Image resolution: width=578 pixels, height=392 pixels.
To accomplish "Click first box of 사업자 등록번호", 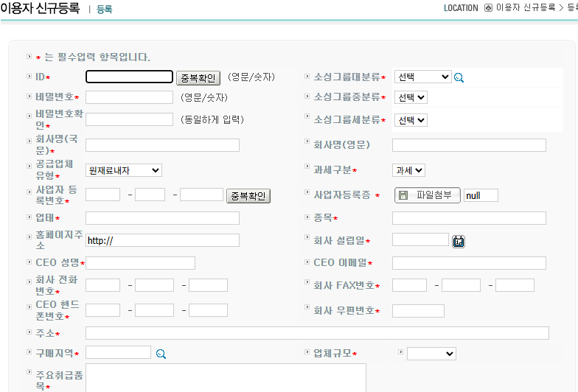I will [102, 195].
